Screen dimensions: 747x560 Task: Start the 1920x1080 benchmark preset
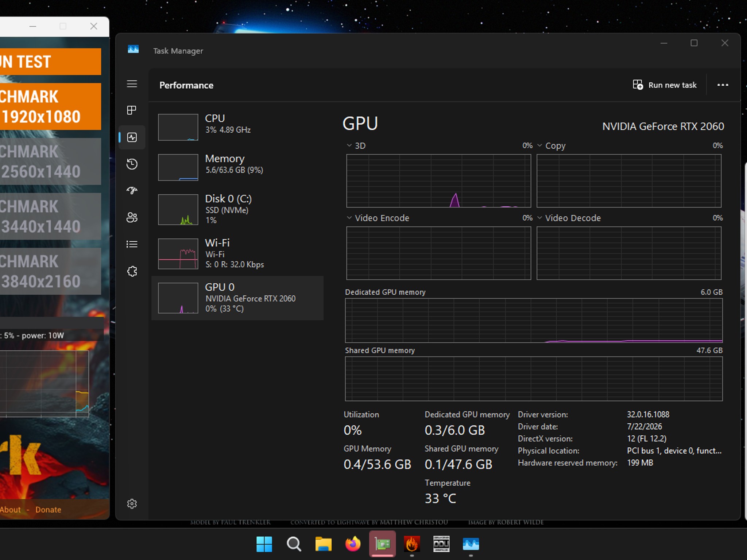pos(50,106)
